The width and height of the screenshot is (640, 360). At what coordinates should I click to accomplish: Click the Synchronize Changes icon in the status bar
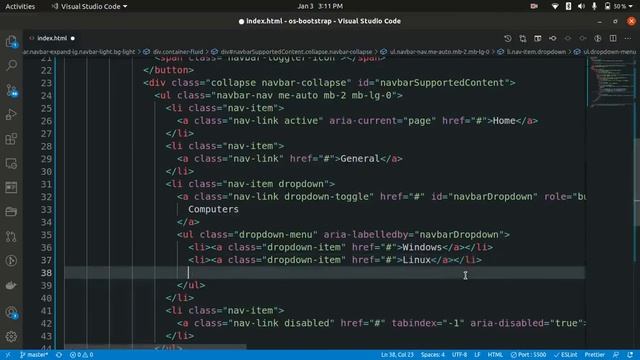[x=59, y=355]
